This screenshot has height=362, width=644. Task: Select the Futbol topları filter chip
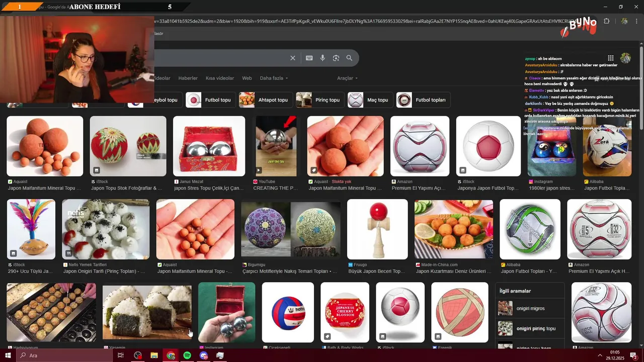pos(422,100)
